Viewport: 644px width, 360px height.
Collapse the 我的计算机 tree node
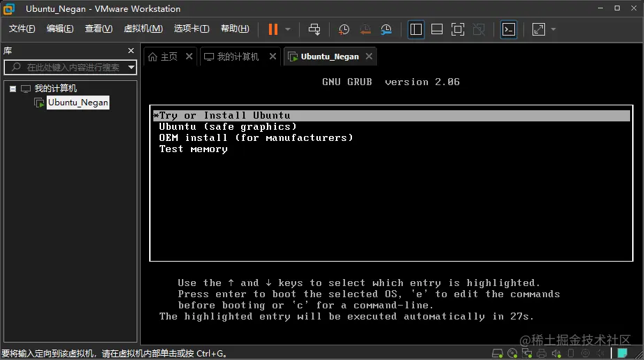[13, 89]
